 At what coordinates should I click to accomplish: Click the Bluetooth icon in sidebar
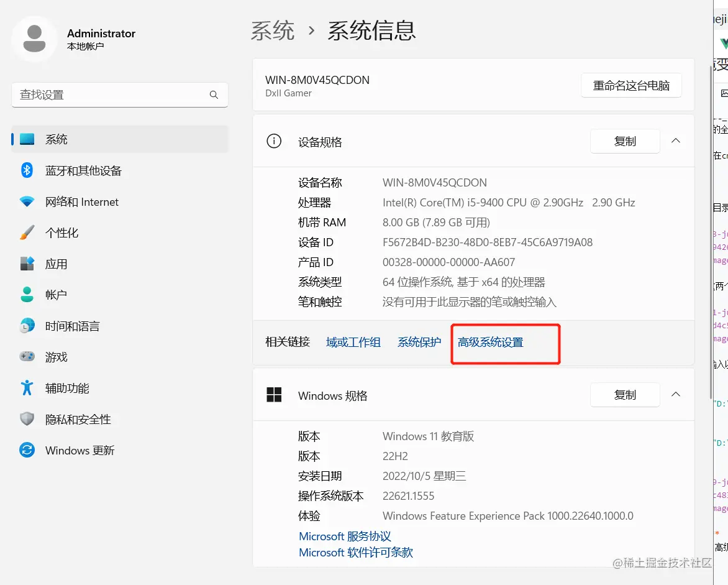point(27,170)
